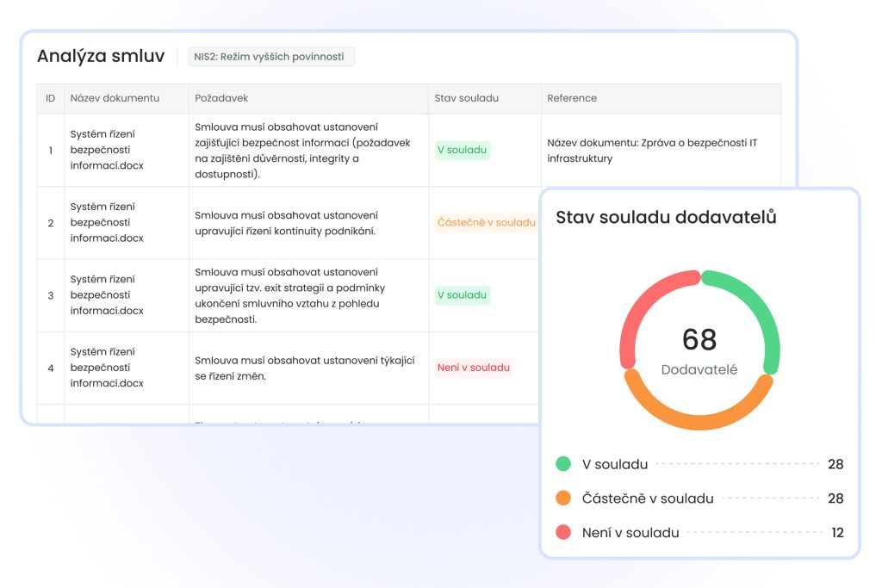The image size is (882, 588).
Task: Open document name in row 1
Action: (107, 150)
